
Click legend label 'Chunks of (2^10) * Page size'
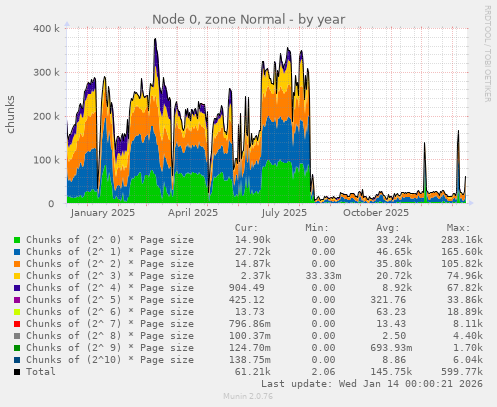click(110, 360)
